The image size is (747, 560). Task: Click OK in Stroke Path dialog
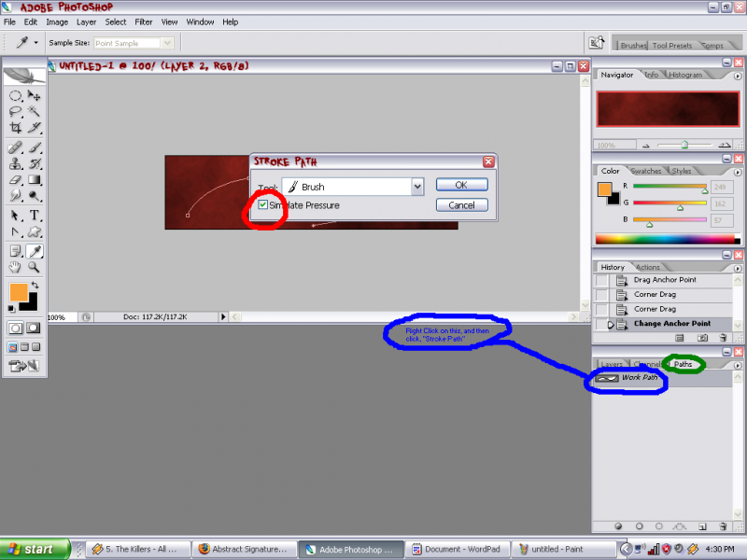point(461,185)
